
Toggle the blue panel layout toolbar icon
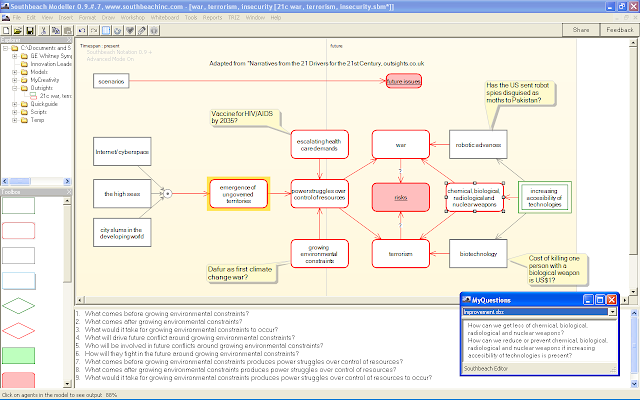pyautogui.click(x=106, y=31)
